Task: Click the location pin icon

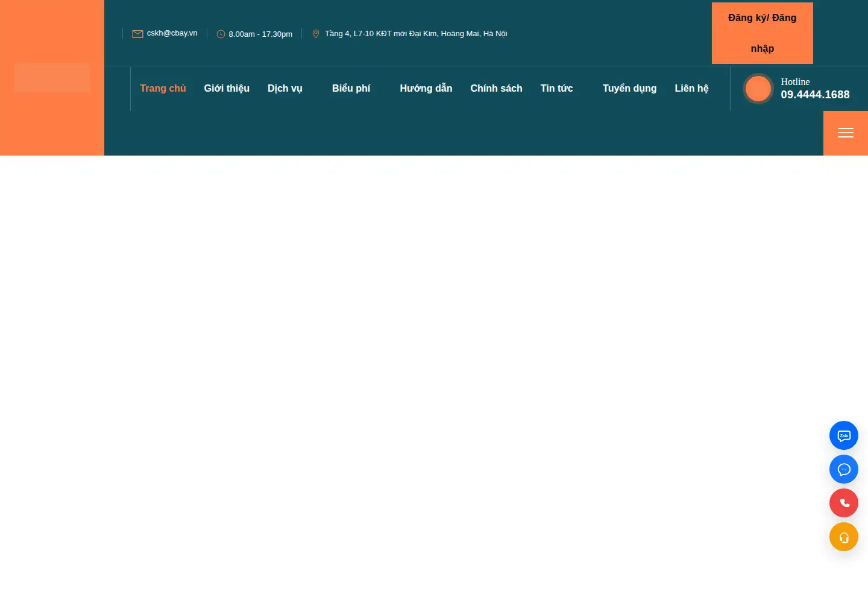Action: [x=315, y=34]
